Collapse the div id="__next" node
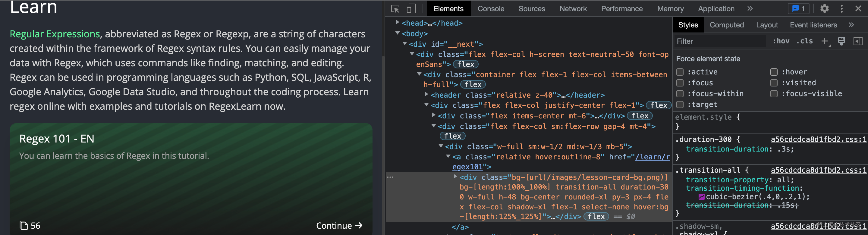 (405, 43)
